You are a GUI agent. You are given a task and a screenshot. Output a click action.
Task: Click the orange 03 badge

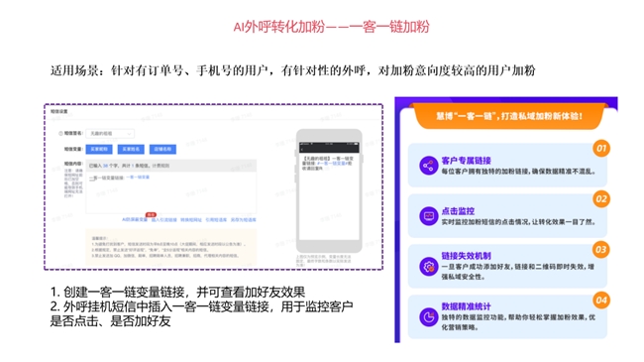600,249
